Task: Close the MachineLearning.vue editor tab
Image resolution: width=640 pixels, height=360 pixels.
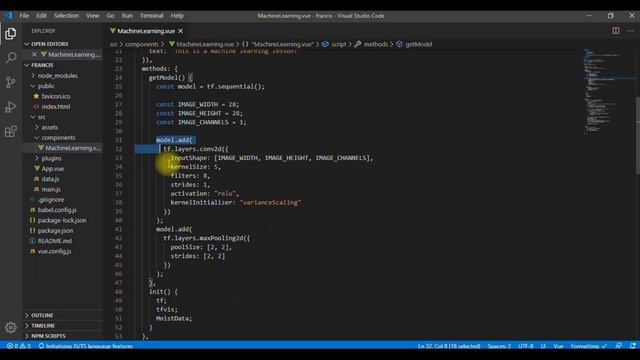Action: point(180,31)
